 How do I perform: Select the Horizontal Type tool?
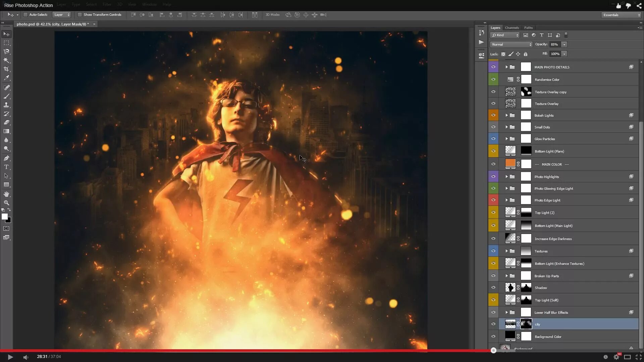coord(6,167)
